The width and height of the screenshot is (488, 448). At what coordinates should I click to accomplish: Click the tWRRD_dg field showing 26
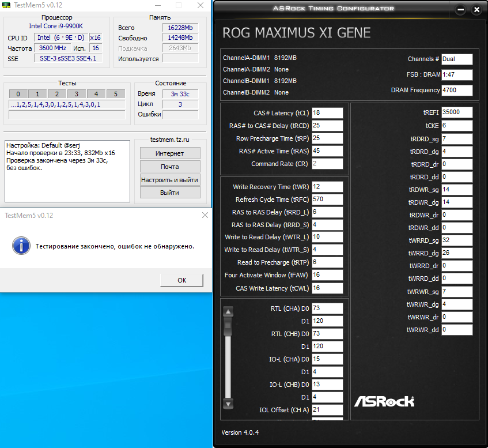(457, 253)
